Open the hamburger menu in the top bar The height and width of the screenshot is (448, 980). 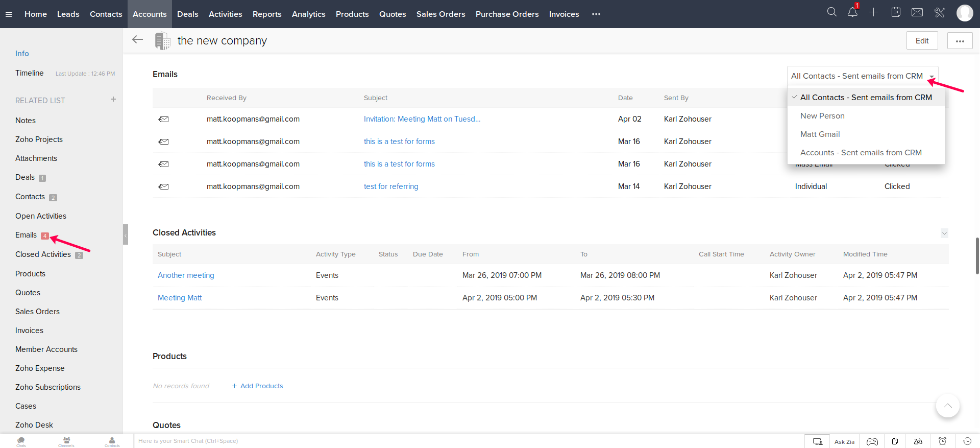coord(9,14)
